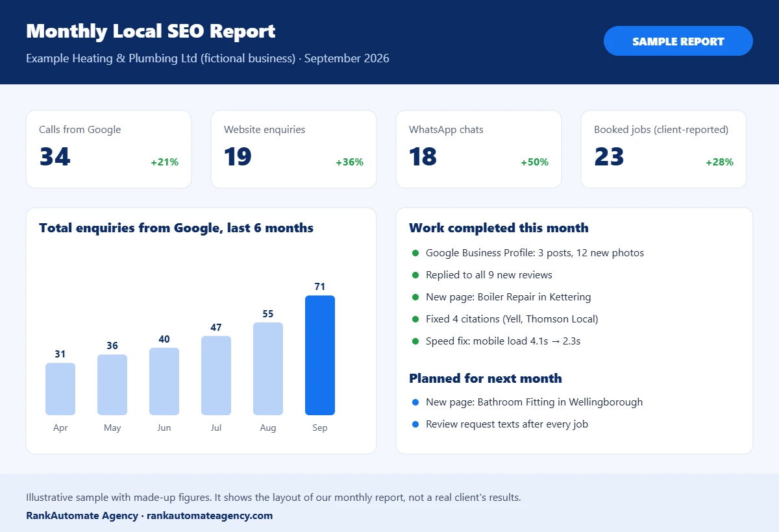Click the green bullet beside Fixed 4 citations

point(415,319)
